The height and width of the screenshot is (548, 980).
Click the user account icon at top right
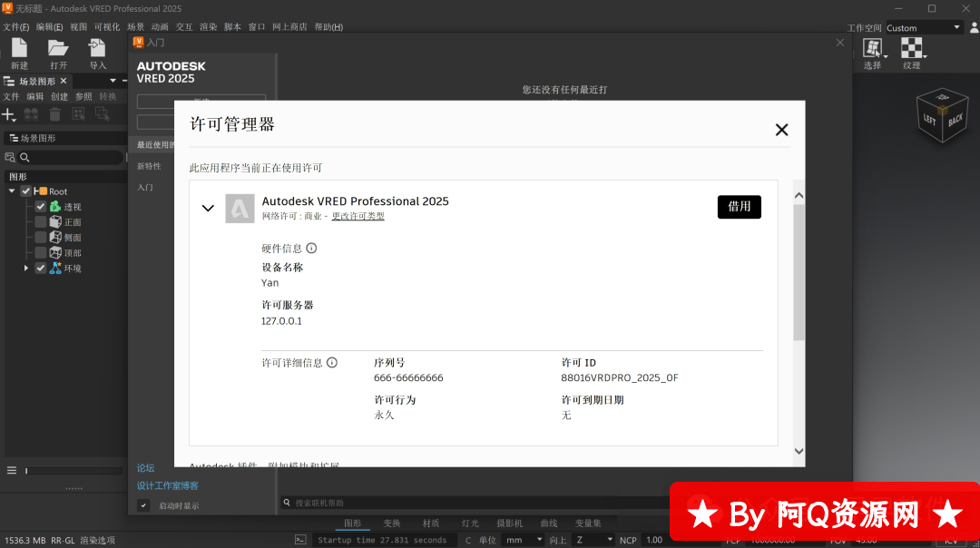pyautogui.click(x=975, y=27)
